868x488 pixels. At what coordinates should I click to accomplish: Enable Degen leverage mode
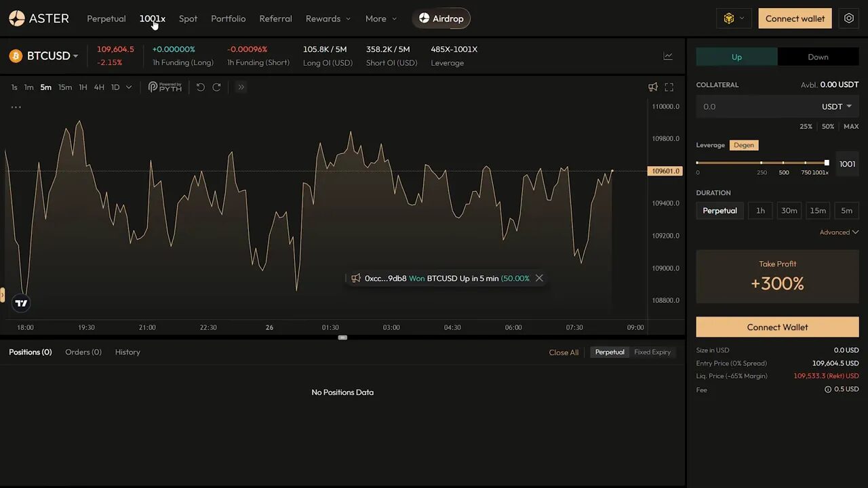[x=744, y=144]
